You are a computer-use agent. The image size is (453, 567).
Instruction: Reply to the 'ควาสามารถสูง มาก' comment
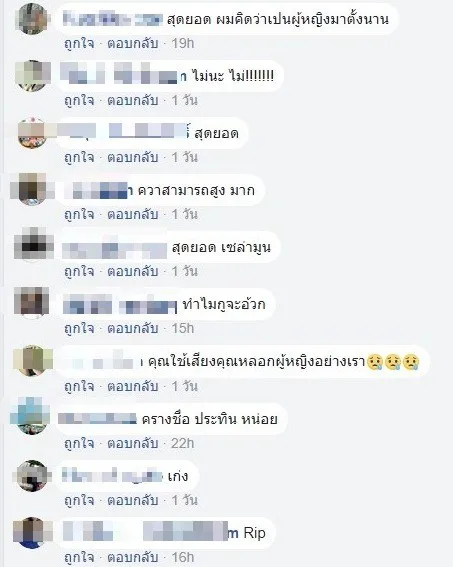(133, 214)
